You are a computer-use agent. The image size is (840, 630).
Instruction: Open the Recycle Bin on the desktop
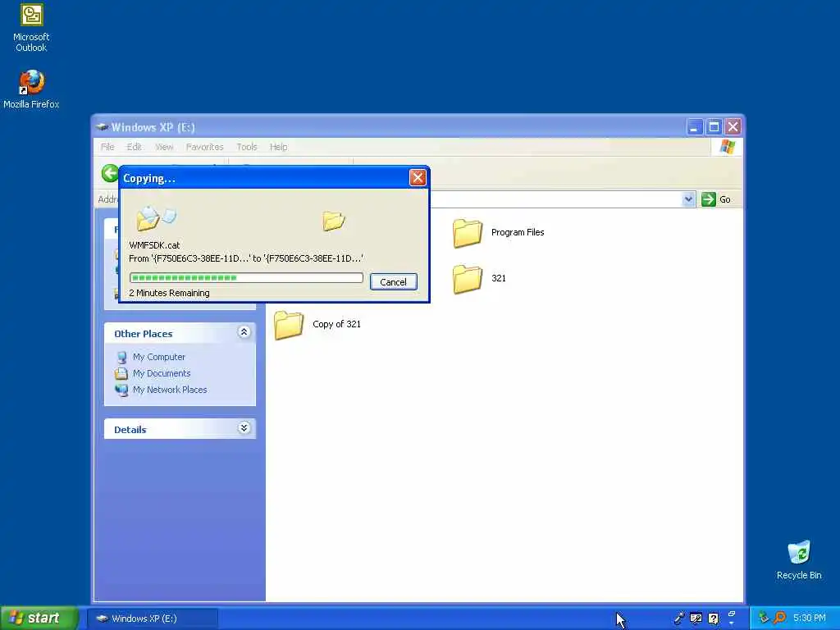coord(799,559)
